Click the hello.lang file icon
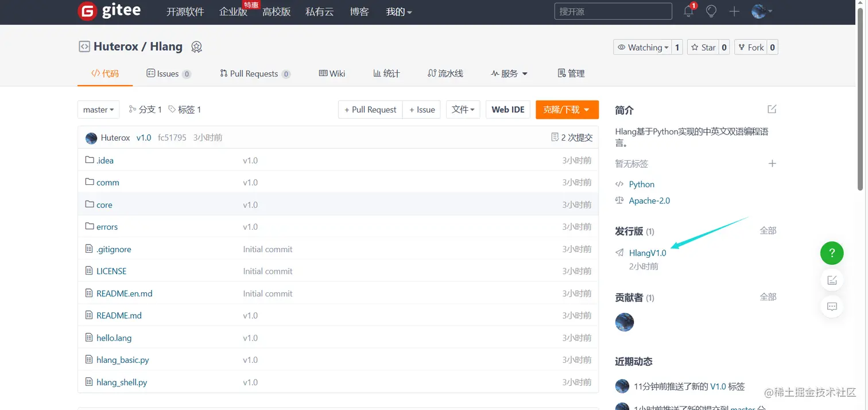This screenshot has width=868, height=410. [89, 337]
